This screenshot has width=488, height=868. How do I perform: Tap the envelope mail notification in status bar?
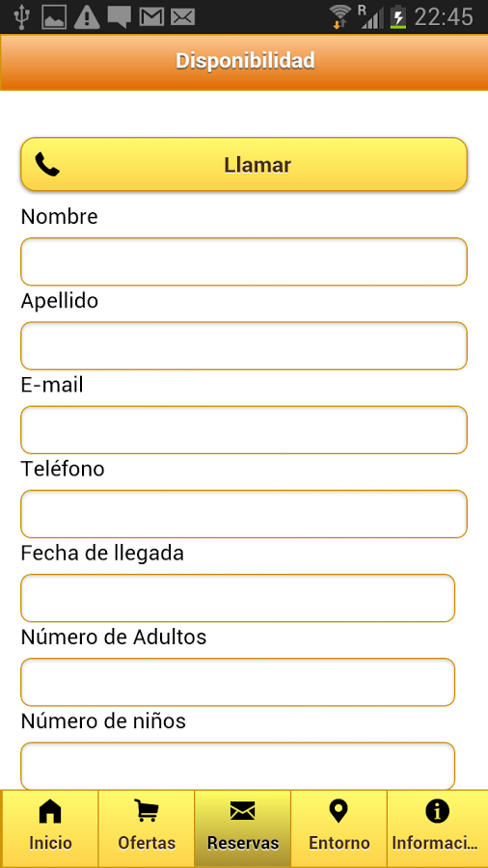pos(182,17)
